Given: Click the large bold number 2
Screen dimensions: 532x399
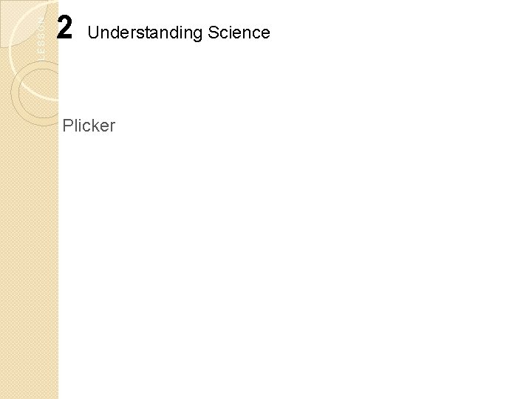Looking at the screenshot, I should [x=65, y=30].
